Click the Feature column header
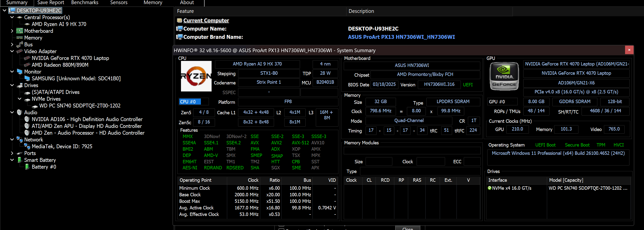The width and height of the screenshot is (644, 230). click(x=260, y=11)
